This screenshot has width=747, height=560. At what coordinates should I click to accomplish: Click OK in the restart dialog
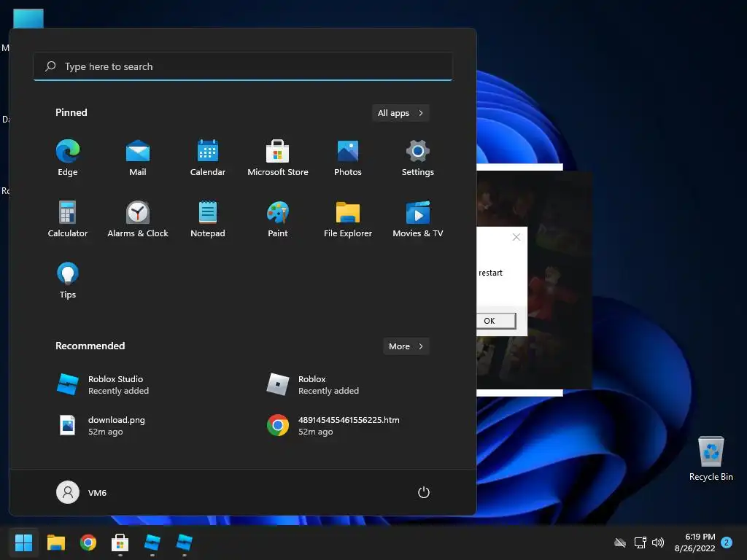tap(495, 321)
